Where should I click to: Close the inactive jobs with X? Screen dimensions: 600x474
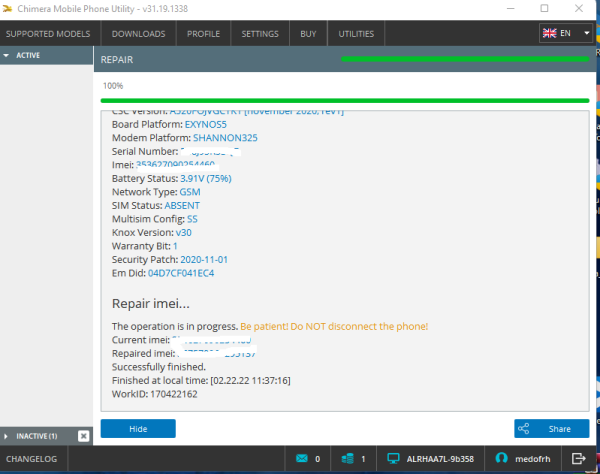[83, 436]
